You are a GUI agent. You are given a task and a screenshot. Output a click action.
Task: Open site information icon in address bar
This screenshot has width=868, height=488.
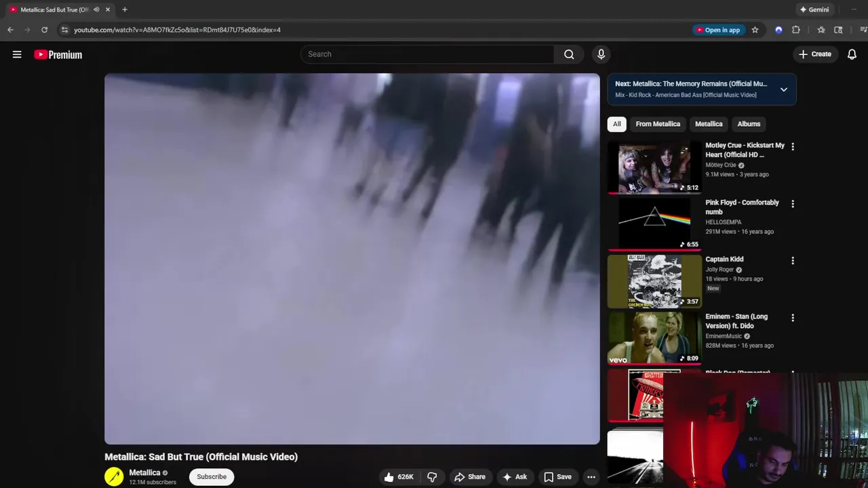64,30
